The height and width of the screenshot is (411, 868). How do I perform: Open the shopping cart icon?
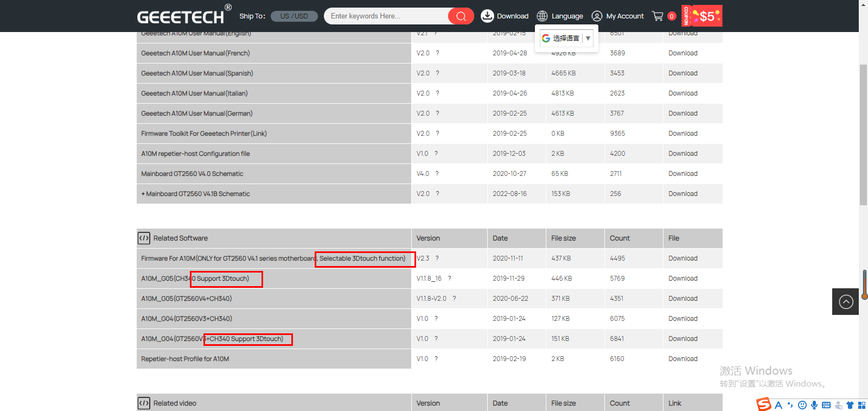point(658,16)
